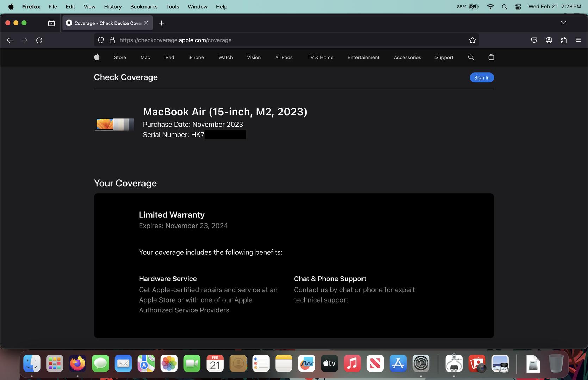
Task: Open Calendar from the Dock
Action: [x=215, y=363]
